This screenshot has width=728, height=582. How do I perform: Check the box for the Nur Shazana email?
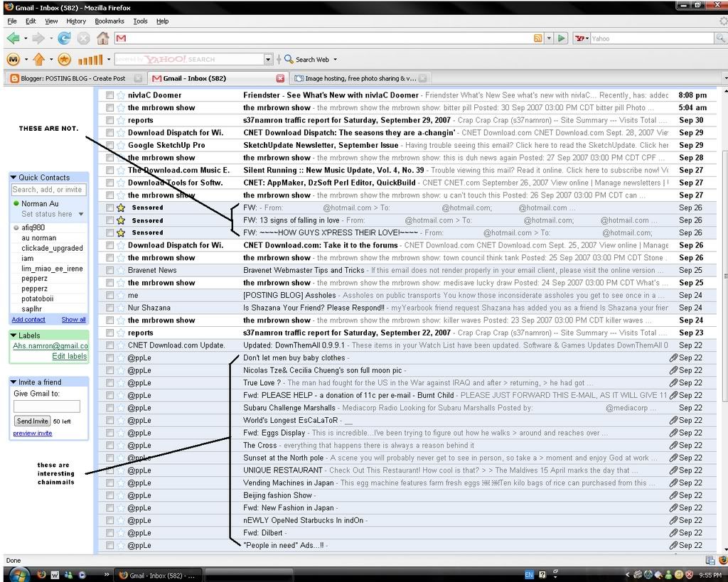[x=109, y=308]
